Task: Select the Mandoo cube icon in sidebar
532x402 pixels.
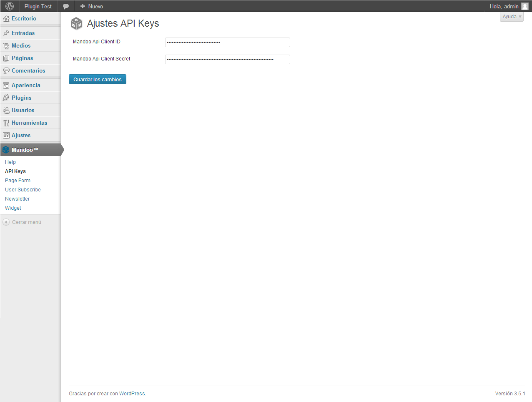Action: 6,150
